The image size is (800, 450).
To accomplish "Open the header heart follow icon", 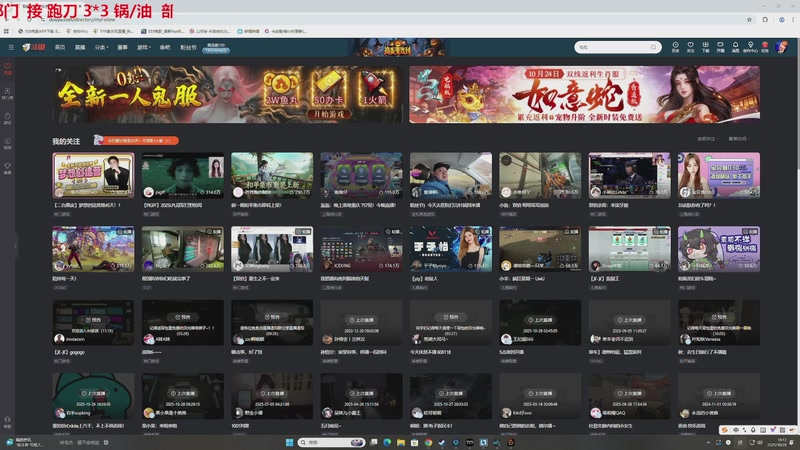I will click(690, 47).
